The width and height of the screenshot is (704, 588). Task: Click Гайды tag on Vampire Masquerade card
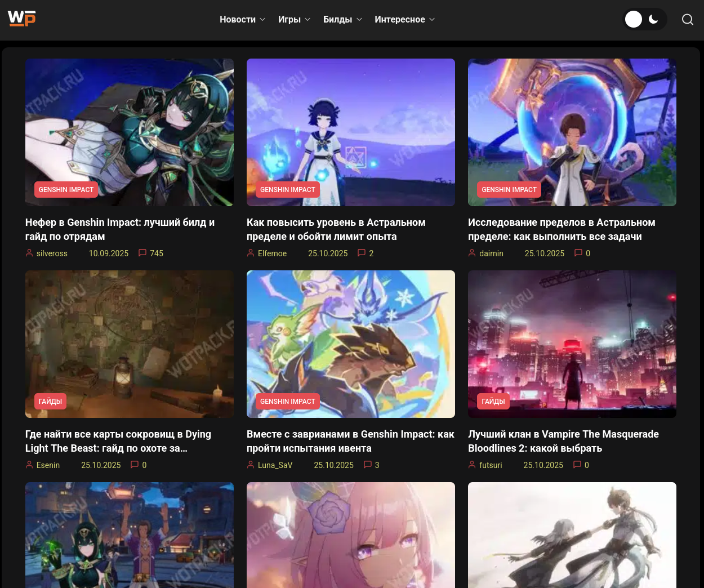point(493,402)
